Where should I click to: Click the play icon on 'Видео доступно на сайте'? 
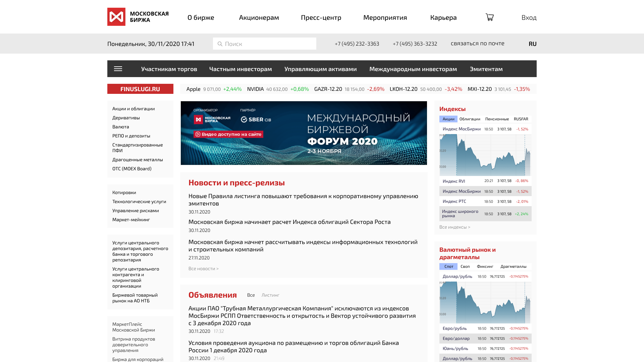tap(198, 134)
